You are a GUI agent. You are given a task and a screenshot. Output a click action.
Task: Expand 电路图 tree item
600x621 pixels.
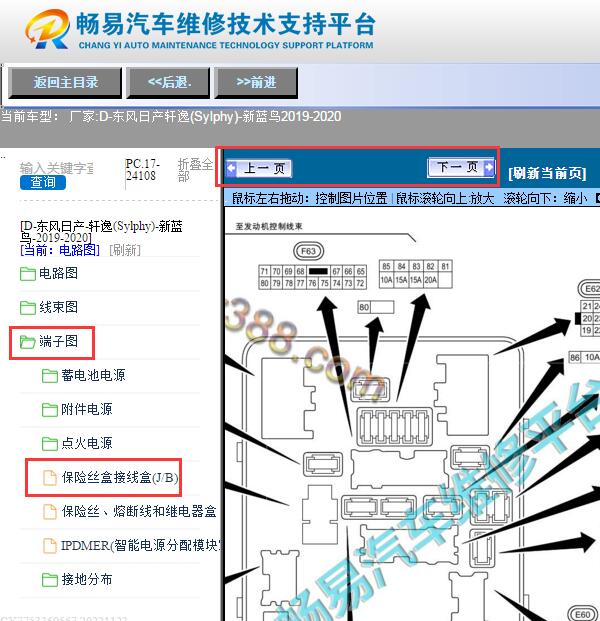pyautogui.click(x=58, y=273)
